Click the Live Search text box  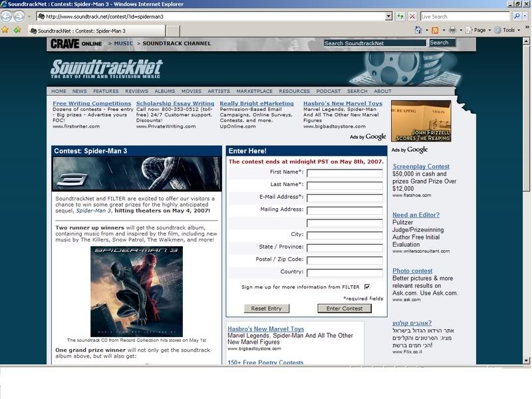(x=465, y=16)
